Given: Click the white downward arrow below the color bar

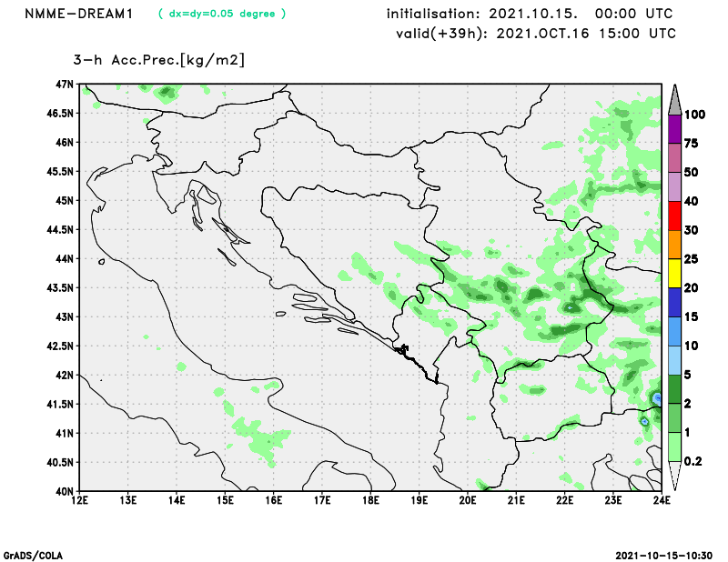Looking at the screenshot, I should (675, 476).
